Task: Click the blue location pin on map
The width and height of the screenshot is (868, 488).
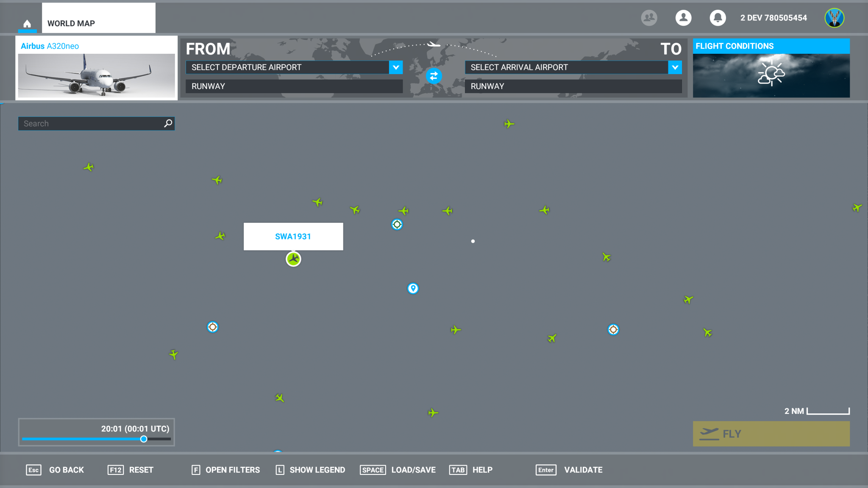Action: pos(413,288)
